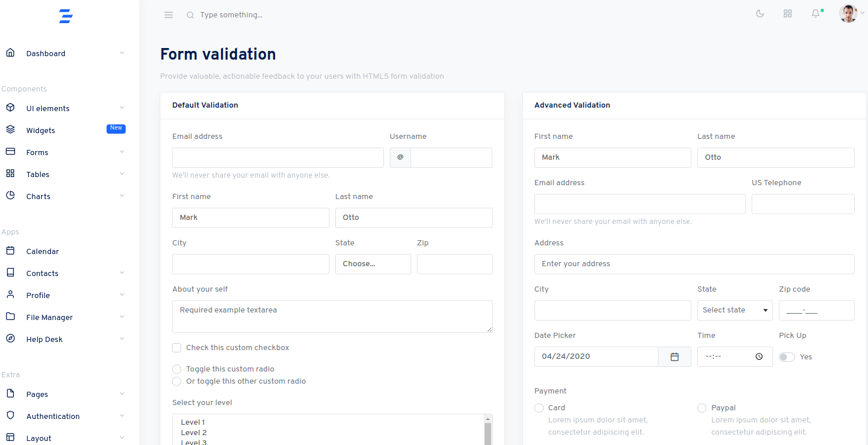This screenshot has width=868, height=445.
Task: Click the Help Desk compass icon
Action: [x=10, y=339]
